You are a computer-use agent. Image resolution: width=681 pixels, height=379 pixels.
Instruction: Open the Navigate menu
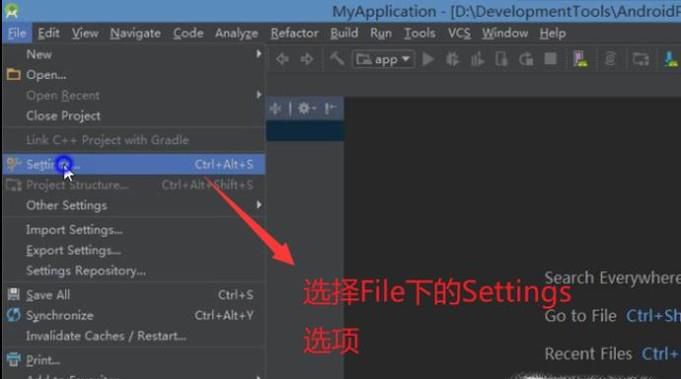point(135,33)
